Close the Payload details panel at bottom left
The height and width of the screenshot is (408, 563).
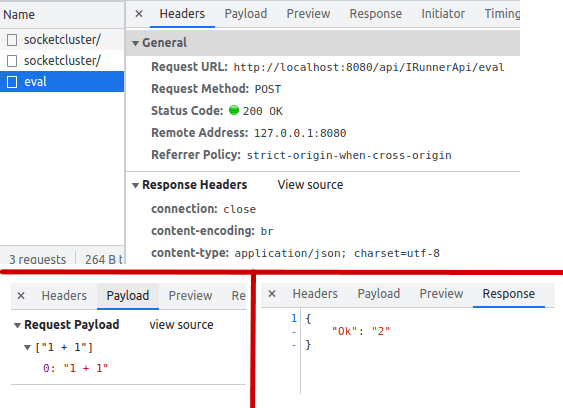[x=21, y=296]
